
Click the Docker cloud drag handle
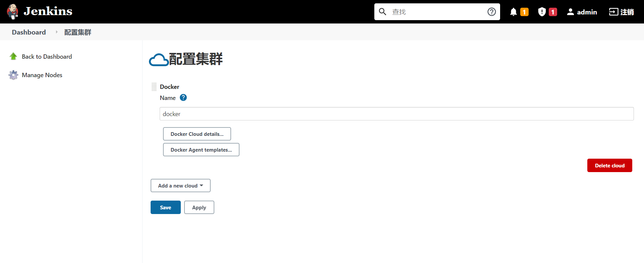[x=154, y=87]
